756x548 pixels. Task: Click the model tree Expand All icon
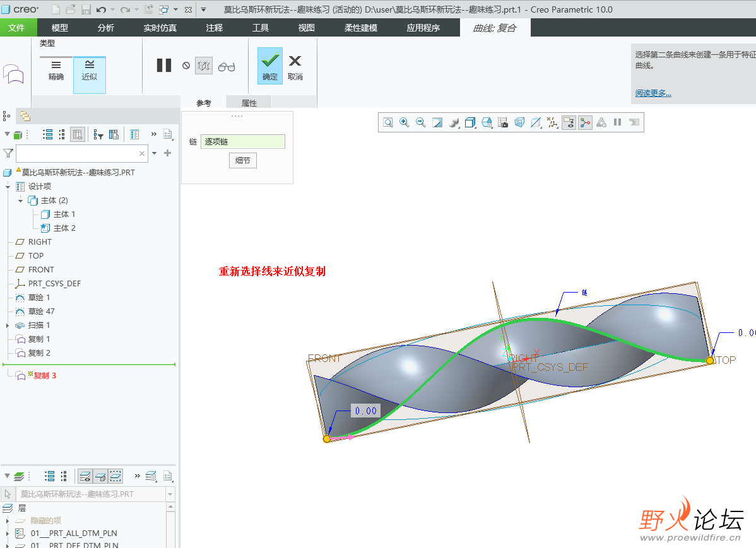pos(48,134)
